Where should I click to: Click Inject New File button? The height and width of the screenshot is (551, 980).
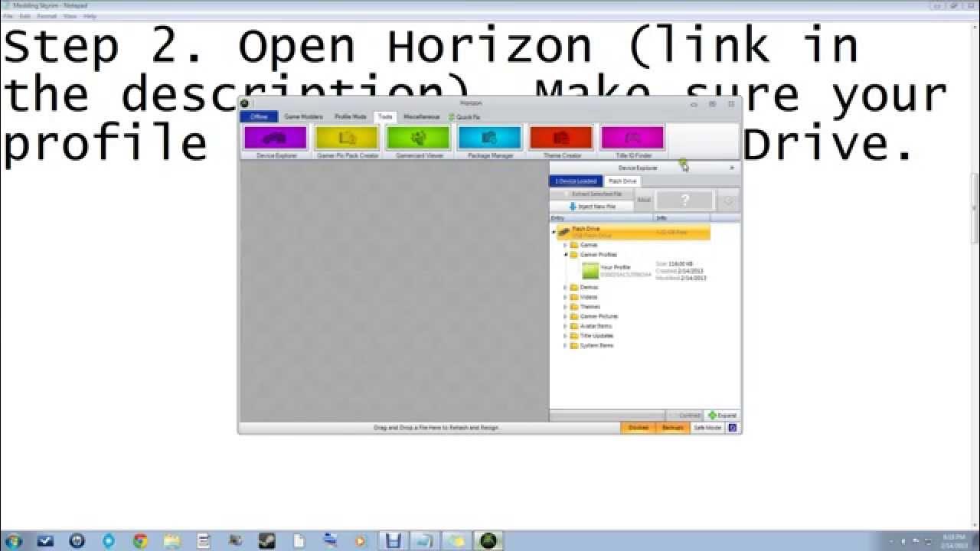(592, 207)
